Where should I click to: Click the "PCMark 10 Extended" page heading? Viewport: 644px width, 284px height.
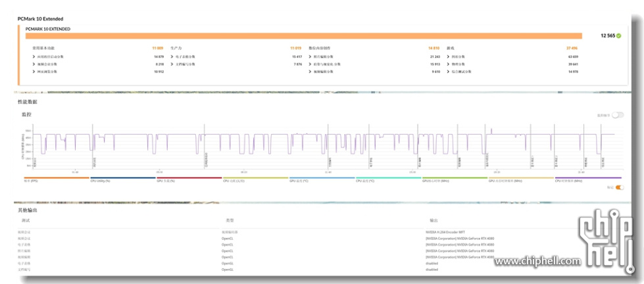(x=40, y=19)
